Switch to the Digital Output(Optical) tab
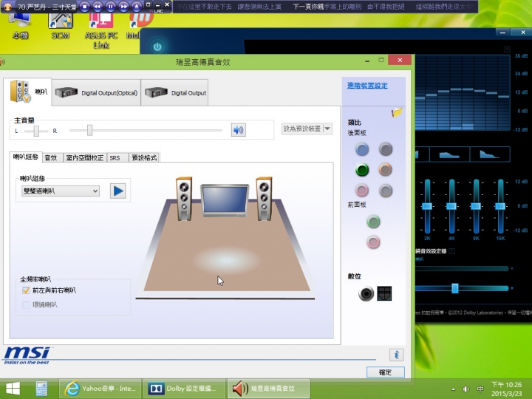The image size is (532, 399). pyautogui.click(x=96, y=92)
